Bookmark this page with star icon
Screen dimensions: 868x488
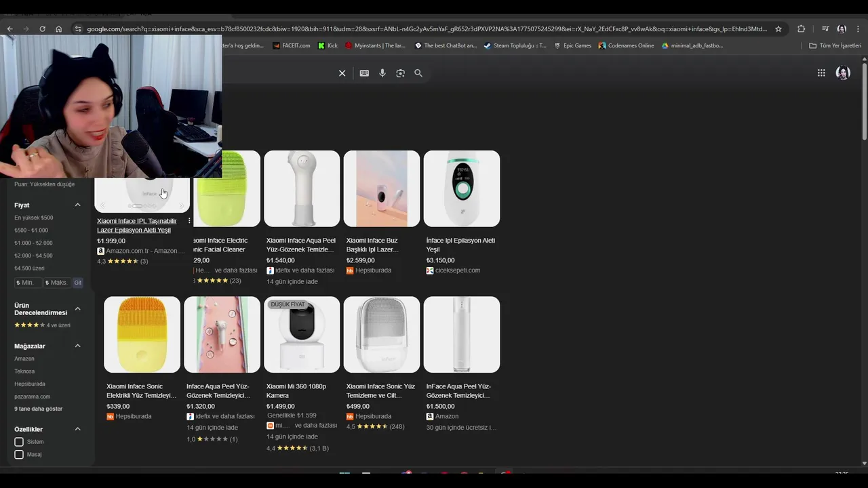(778, 29)
